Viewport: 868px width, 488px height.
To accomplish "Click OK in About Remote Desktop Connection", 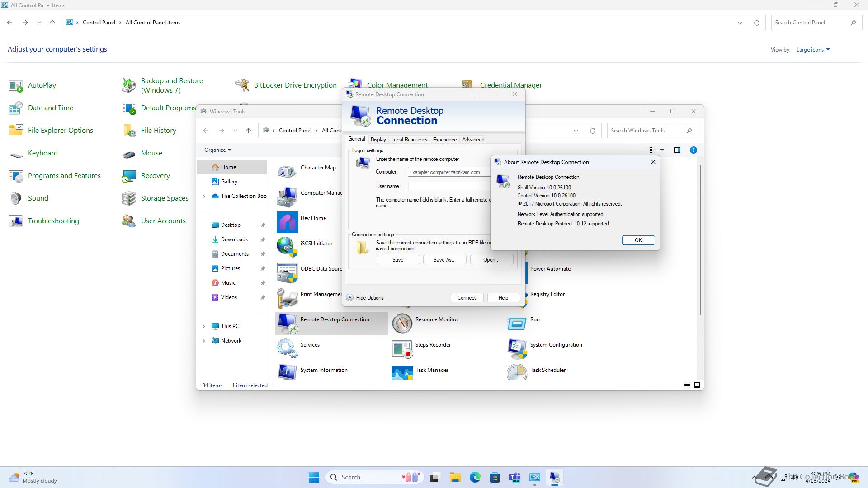I will pyautogui.click(x=638, y=240).
